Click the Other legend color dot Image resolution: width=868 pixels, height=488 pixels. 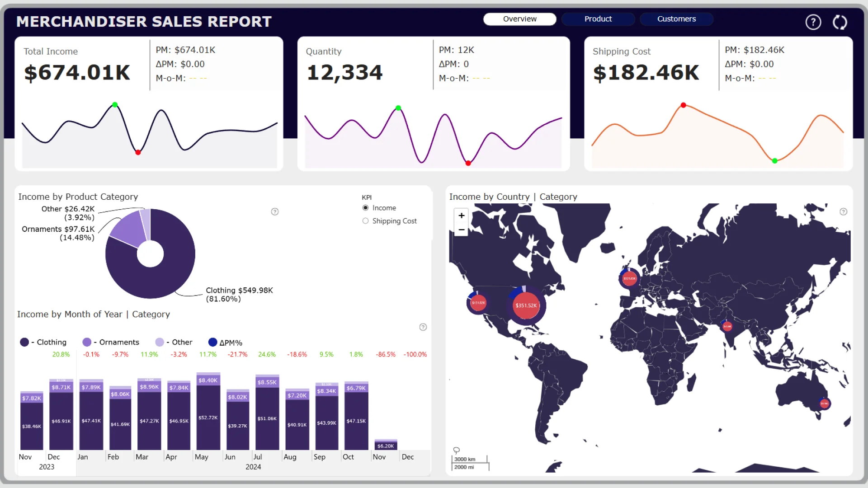[x=160, y=342]
